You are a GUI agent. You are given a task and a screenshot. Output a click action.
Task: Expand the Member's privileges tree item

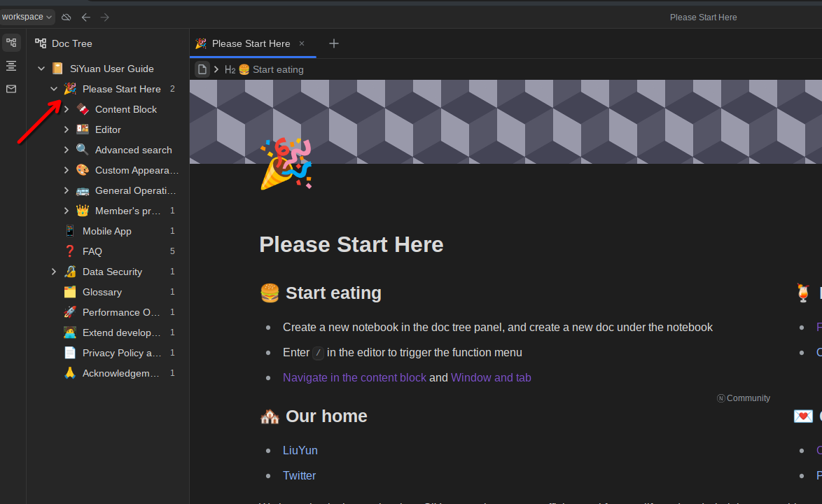(x=67, y=211)
